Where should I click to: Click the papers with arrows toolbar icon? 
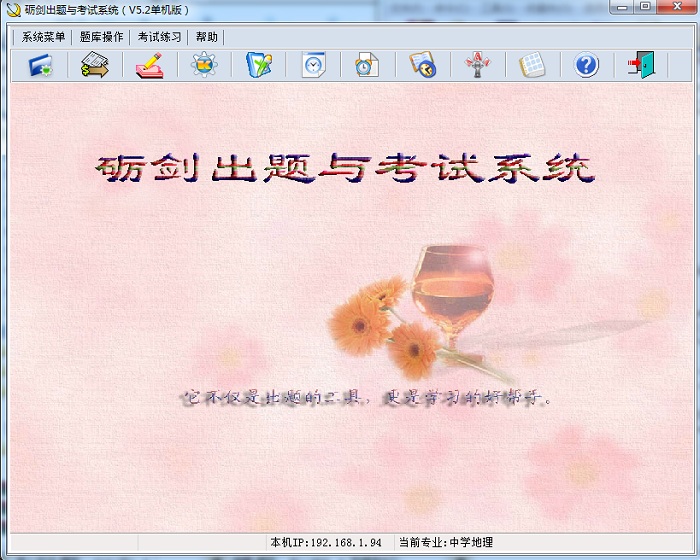tap(95, 66)
